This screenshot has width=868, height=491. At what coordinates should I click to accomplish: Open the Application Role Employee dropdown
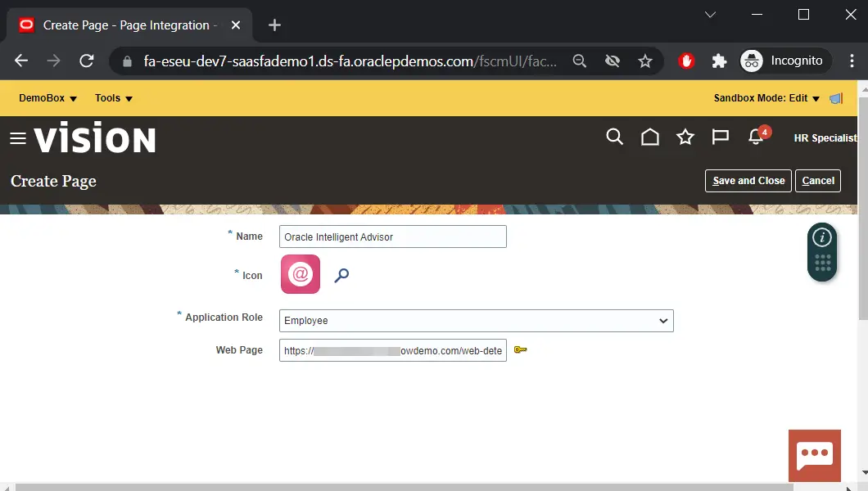(476, 321)
